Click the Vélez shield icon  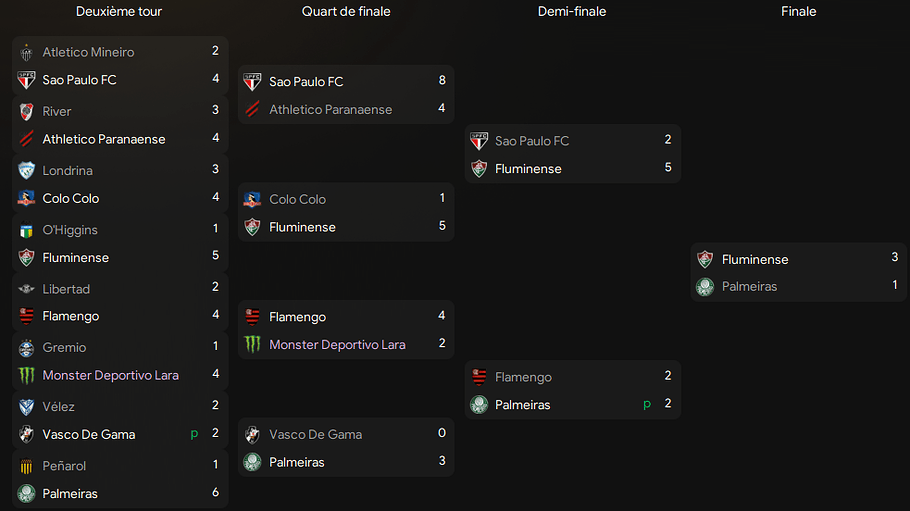pos(26,407)
